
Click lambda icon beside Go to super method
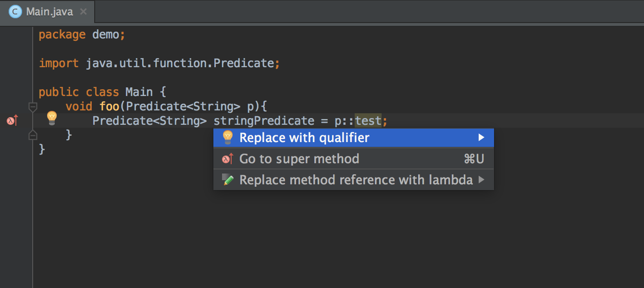pos(228,159)
